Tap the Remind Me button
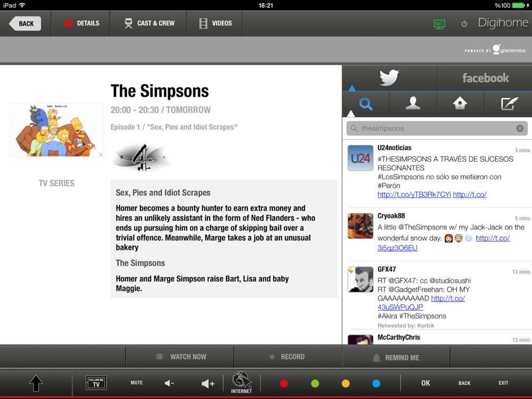 396,358
